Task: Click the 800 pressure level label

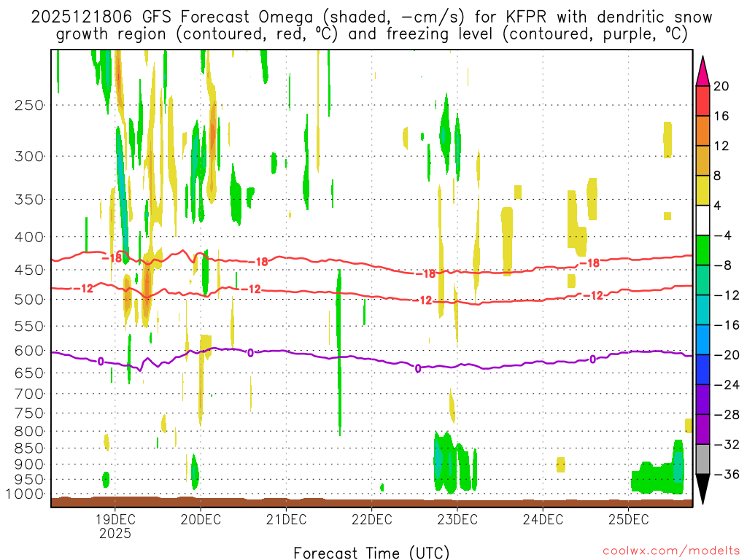Action: (x=29, y=432)
